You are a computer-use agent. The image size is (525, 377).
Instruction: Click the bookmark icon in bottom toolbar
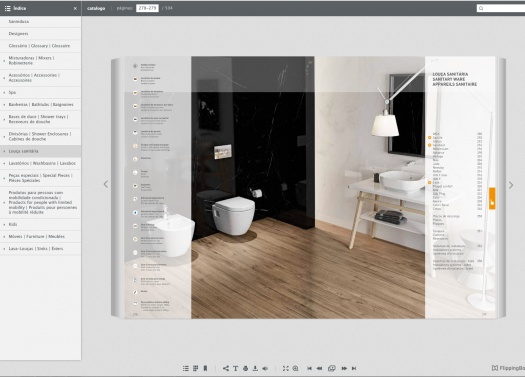(205, 368)
